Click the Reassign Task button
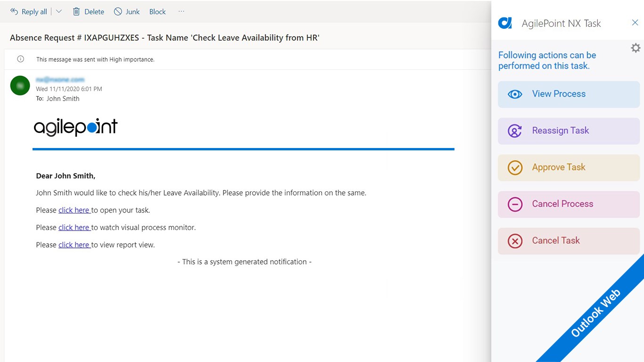The image size is (644, 362). pos(569,131)
